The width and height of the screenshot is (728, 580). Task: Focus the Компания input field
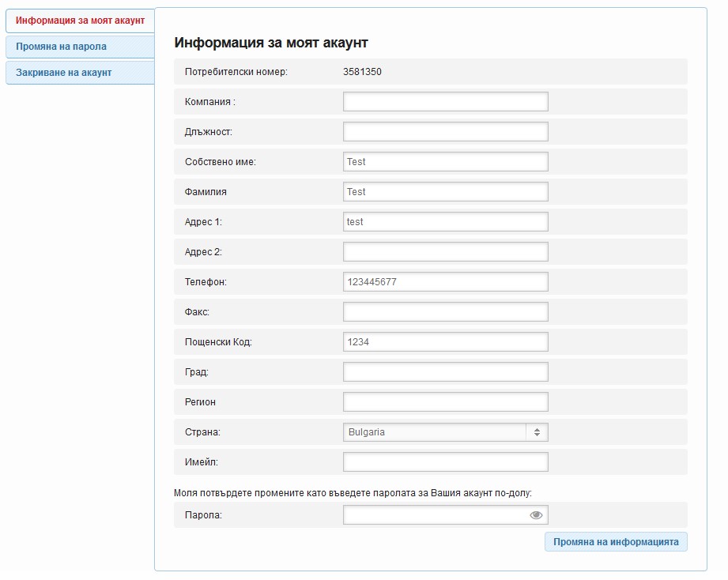pyautogui.click(x=445, y=102)
